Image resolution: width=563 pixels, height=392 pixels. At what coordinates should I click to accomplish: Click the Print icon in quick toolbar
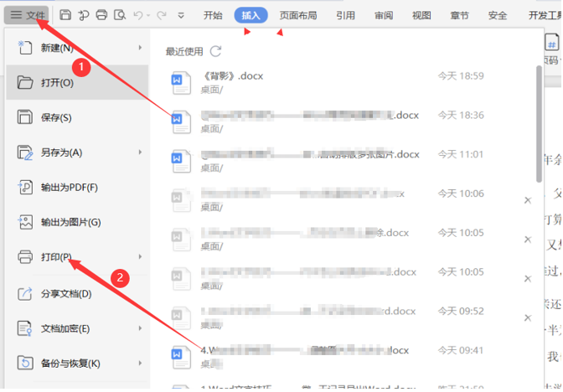coord(101,15)
